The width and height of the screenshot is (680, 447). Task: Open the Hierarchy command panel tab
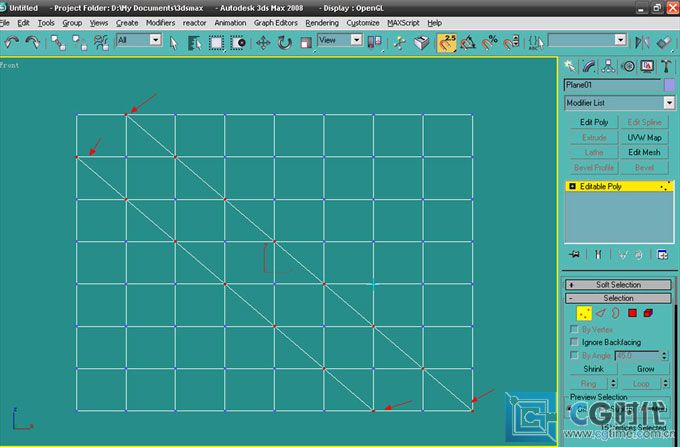pyautogui.click(x=610, y=66)
